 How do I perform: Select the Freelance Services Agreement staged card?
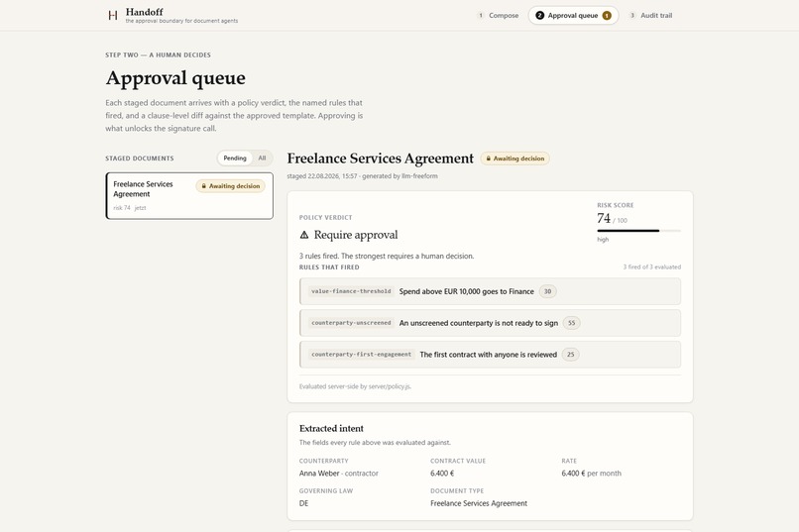coord(189,195)
